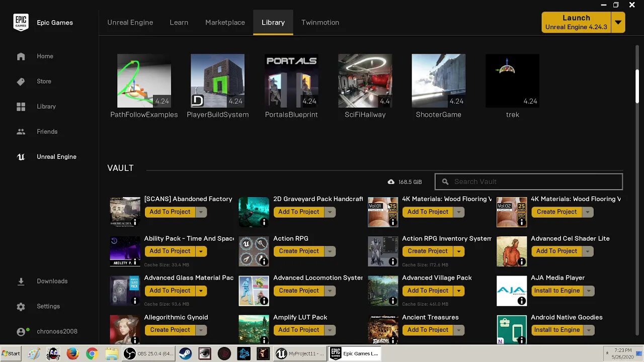This screenshot has width=644, height=362.
Task: Open the Friends sidebar icon
Action: (x=21, y=132)
